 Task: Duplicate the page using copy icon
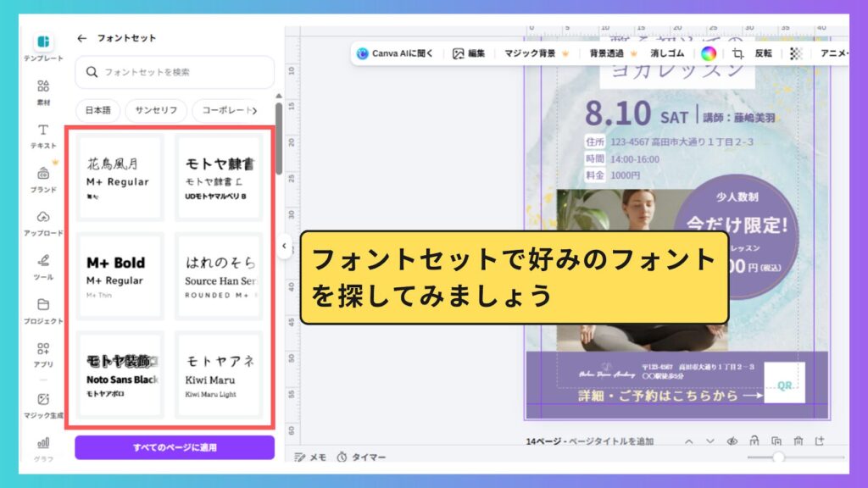(x=776, y=441)
